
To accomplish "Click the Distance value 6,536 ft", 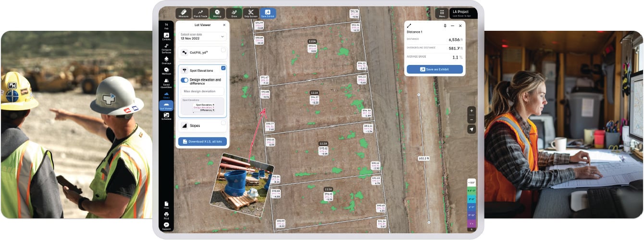I will point(455,40).
